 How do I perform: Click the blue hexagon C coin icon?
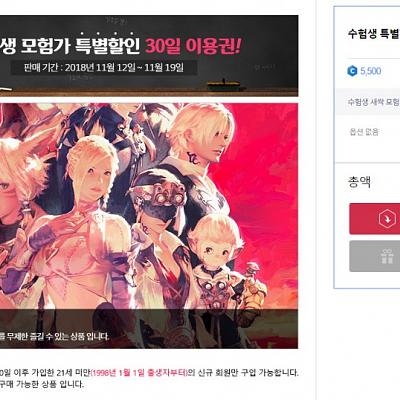pyautogui.click(x=352, y=71)
